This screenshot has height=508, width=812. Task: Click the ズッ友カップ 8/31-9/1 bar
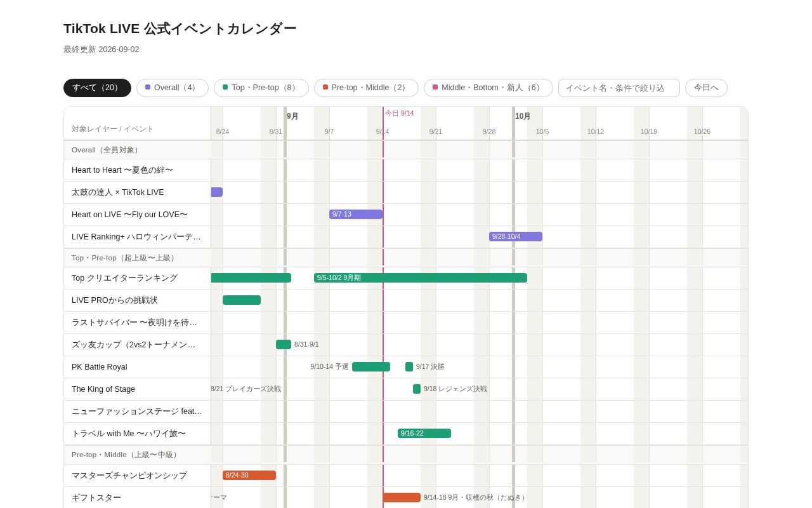(x=284, y=345)
